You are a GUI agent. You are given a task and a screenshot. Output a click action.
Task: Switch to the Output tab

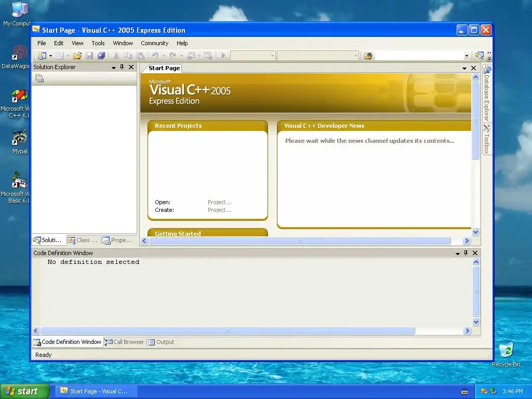point(161,342)
